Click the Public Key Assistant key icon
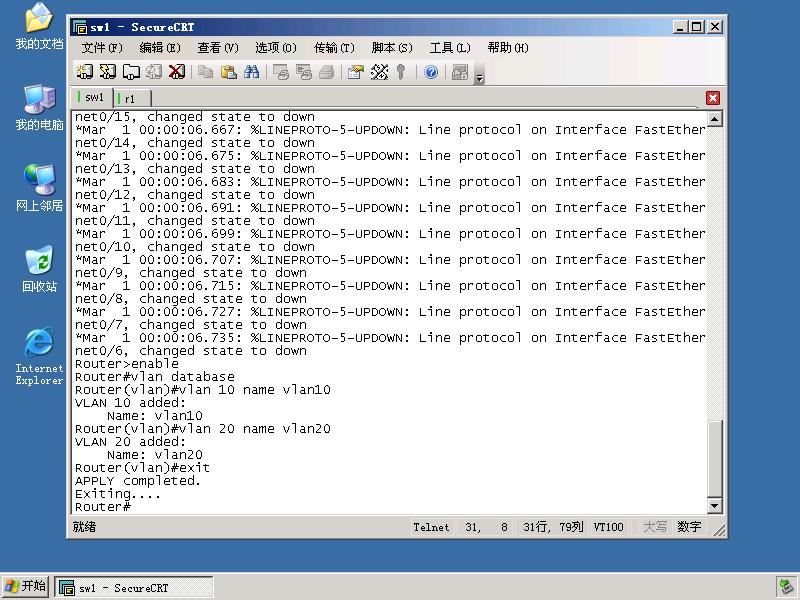The width and height of the screenshot is (800, 600). (402, 72)
